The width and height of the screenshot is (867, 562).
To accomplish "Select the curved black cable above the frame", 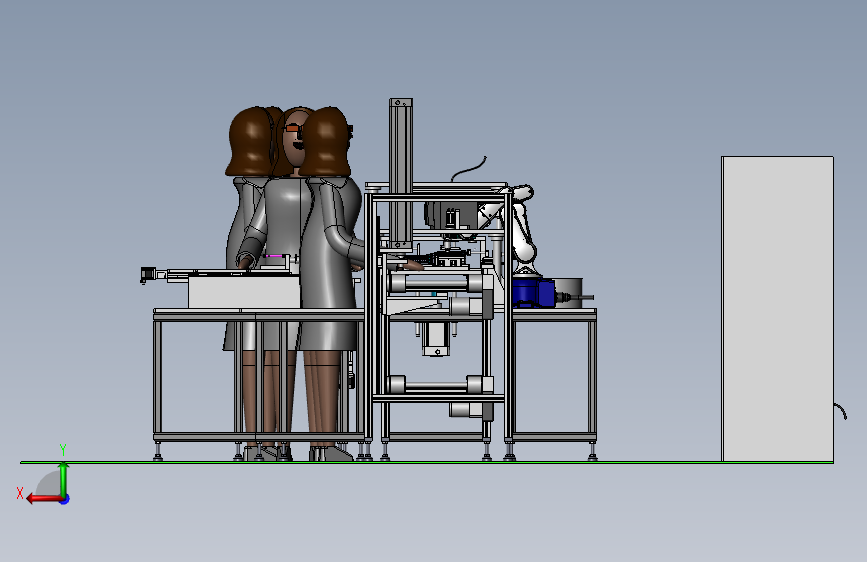I will pos(469,169).
